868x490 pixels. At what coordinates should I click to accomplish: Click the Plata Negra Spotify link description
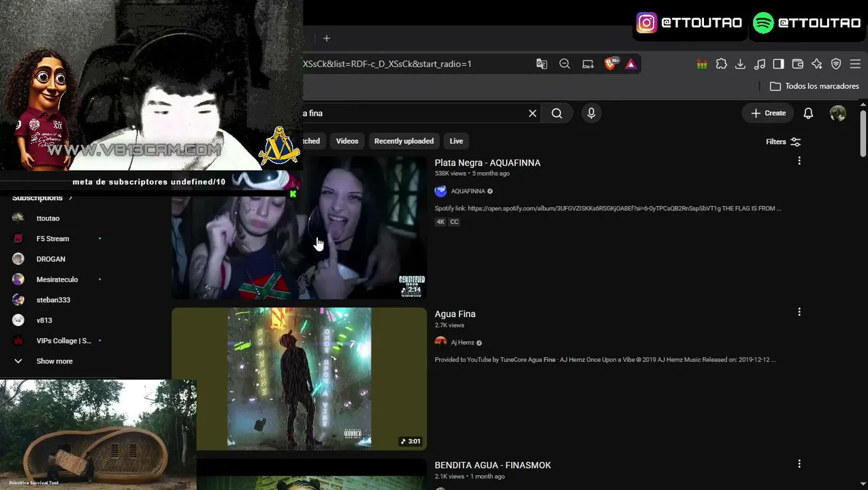pyautogui.click(x=608, y=208)
